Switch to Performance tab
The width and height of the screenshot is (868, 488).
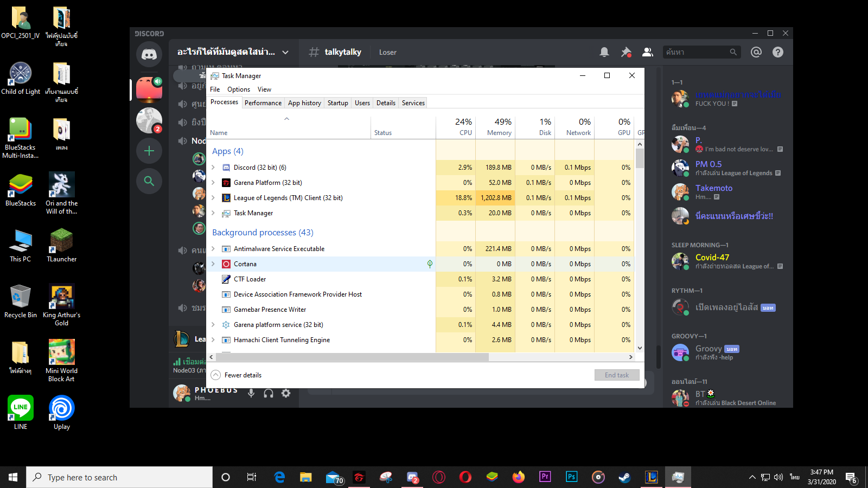point(263,103)
